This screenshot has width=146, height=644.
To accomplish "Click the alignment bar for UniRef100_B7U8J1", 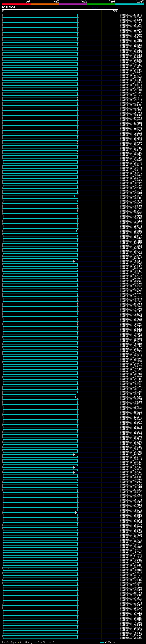I will tap(40, 15).
